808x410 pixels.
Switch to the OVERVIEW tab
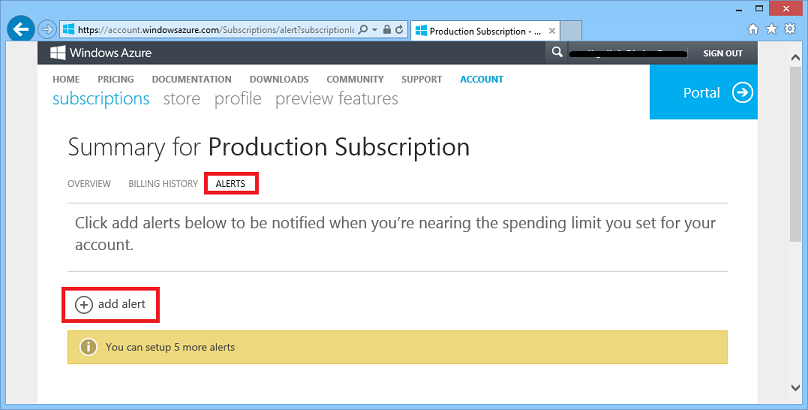(x=89, y=183)
